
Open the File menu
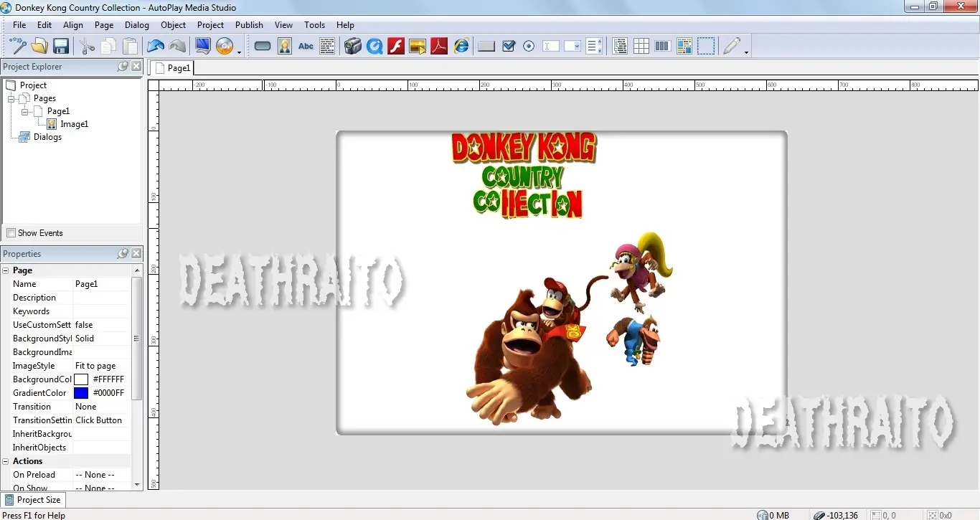pyautogui.click(x=19, y=24)
